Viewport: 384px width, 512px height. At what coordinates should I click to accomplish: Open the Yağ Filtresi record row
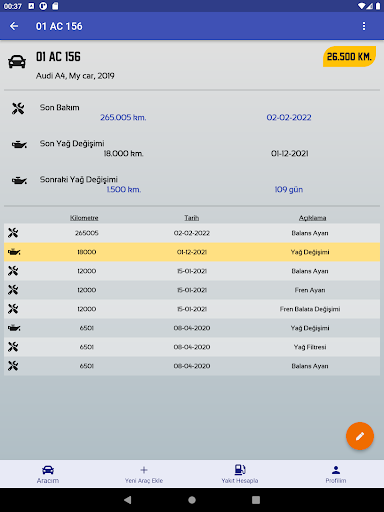(192, 347)
